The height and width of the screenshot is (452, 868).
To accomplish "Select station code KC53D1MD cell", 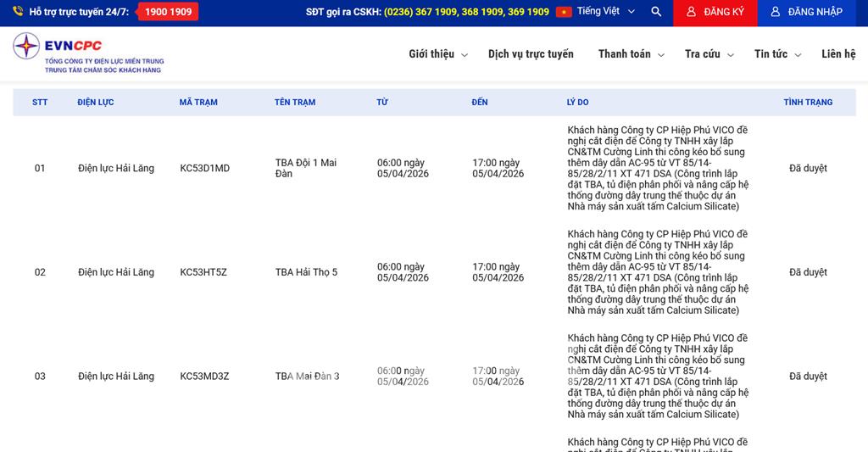I will (204, 169).
